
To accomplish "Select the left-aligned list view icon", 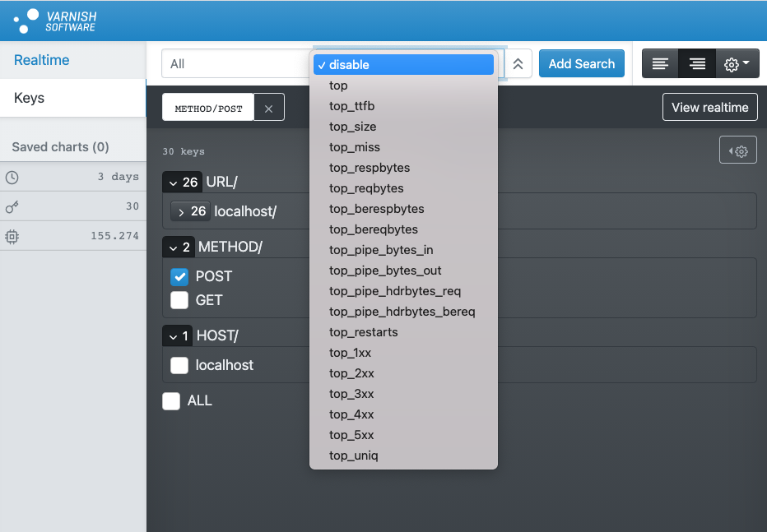I will click(660, 63).
